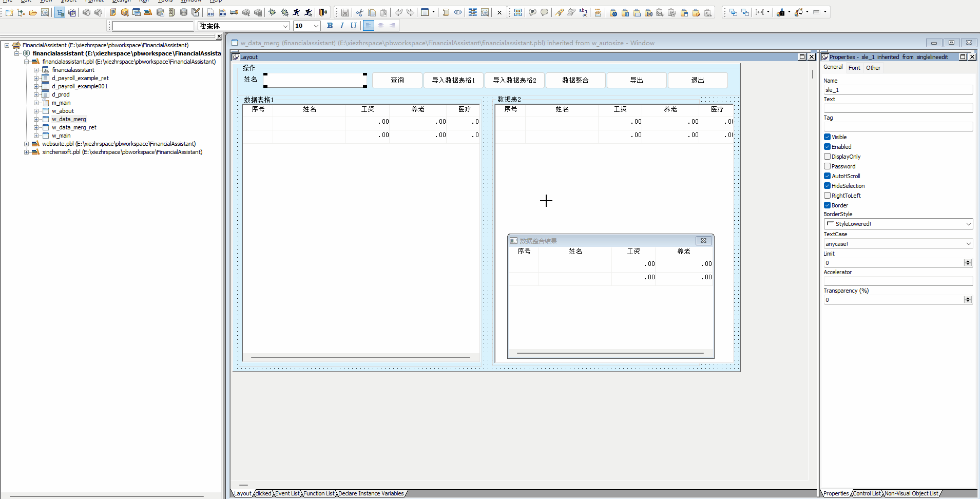
Task: Click the 导入数据表格1 button
Action: [453, 80]
